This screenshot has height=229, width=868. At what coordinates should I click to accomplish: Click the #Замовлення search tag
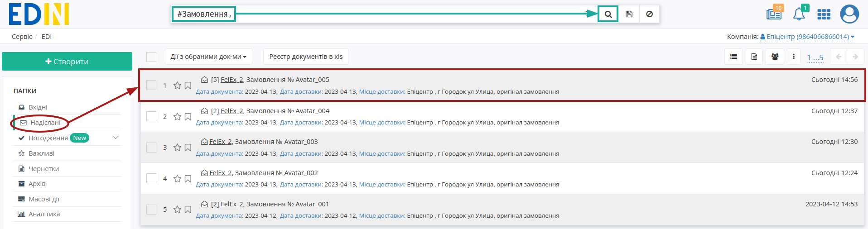click(x=204, y=14)
